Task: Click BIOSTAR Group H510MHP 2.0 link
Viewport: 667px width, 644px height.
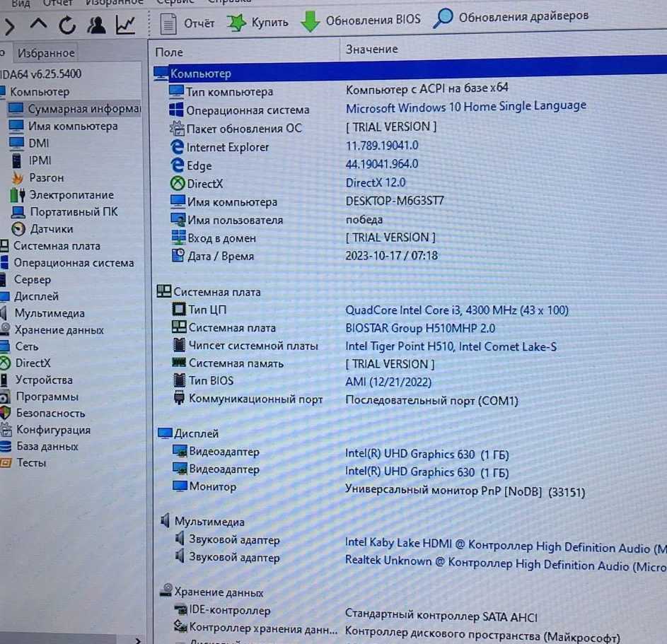Action: pos(420,328)
